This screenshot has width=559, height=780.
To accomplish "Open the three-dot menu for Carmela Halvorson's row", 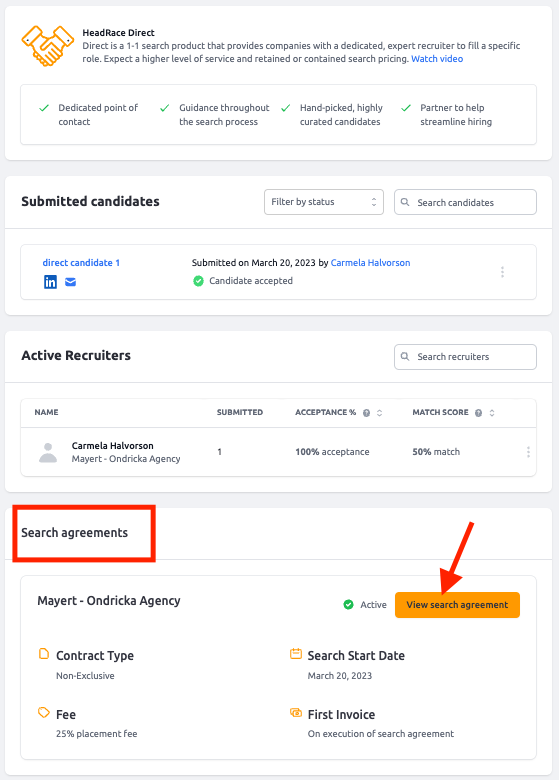I will tap(528, 452).
